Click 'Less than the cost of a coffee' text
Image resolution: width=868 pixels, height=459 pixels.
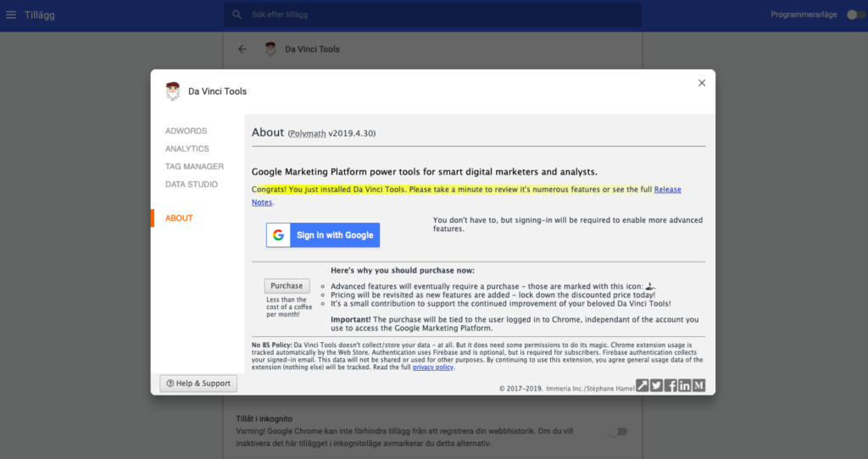[289, 307]
